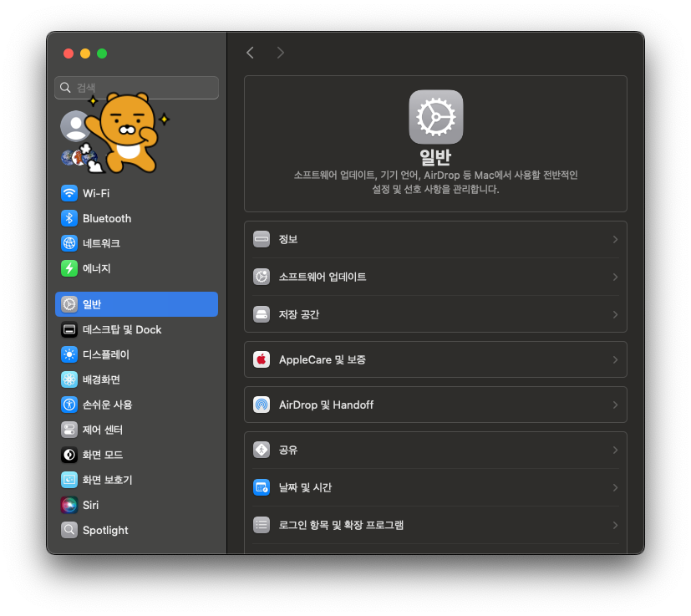691x616 pixels.
Task: Expand the 소프트웨어 업데이트 row chevron
Action: click(x=615, y=277)
